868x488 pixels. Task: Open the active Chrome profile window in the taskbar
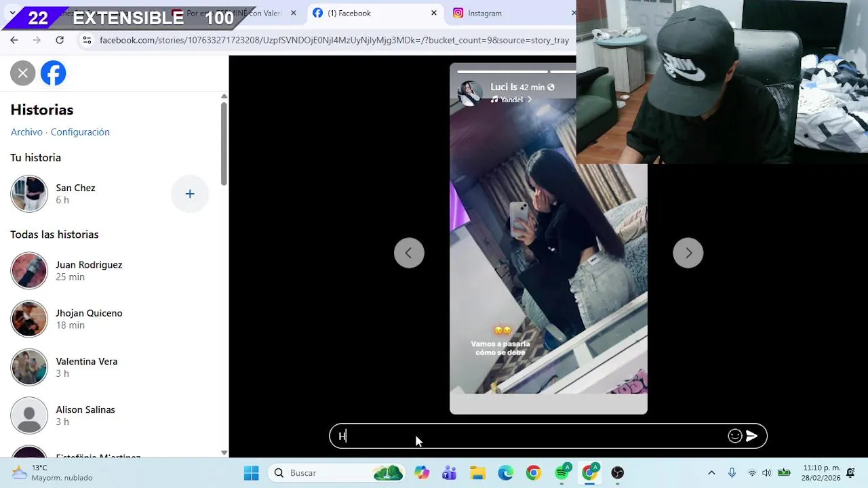pos(590,473)
